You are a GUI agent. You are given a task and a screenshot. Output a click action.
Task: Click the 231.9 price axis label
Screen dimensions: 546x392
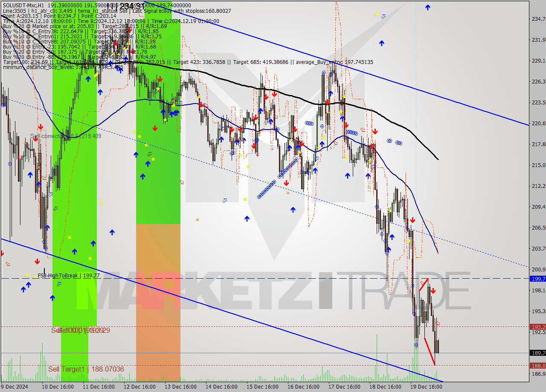pos(538,40)
